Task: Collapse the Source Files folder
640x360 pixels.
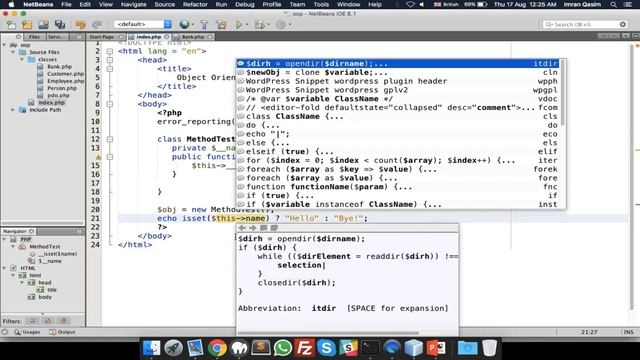Action: pyautogui.click(x=13, y=52)
